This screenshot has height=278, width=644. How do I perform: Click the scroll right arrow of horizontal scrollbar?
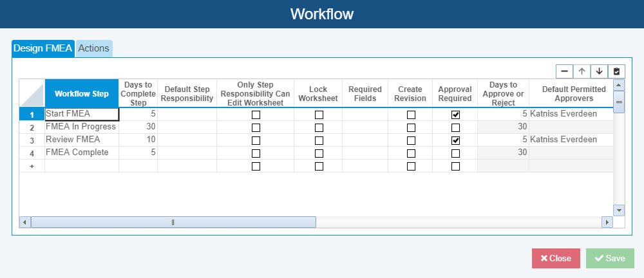point(607,222)
